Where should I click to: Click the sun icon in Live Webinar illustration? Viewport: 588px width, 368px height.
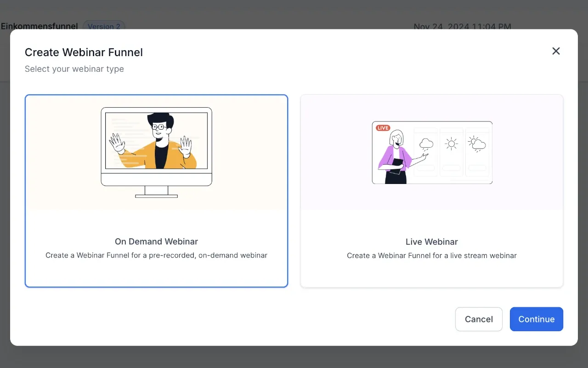(452, 143)
